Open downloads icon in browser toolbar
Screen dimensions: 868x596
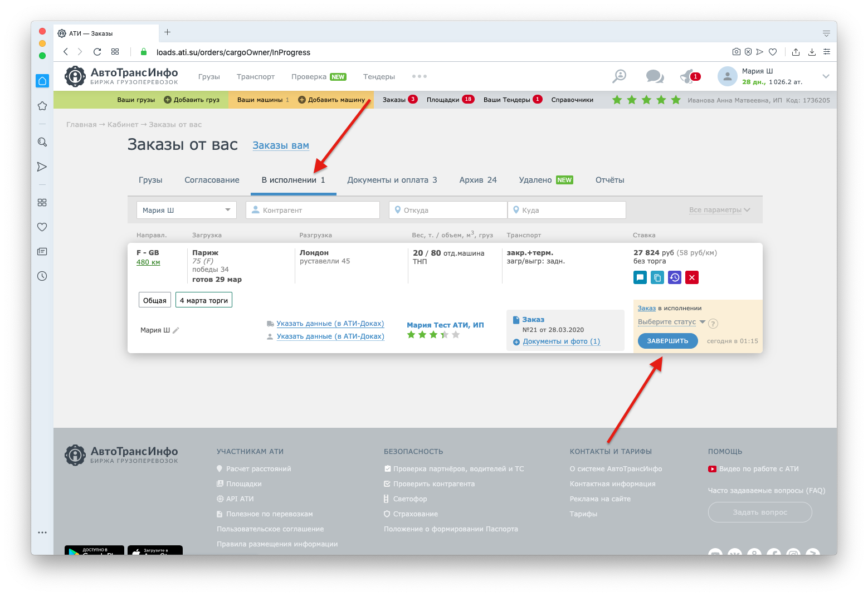pyautogui.click(x=812, y=52)
